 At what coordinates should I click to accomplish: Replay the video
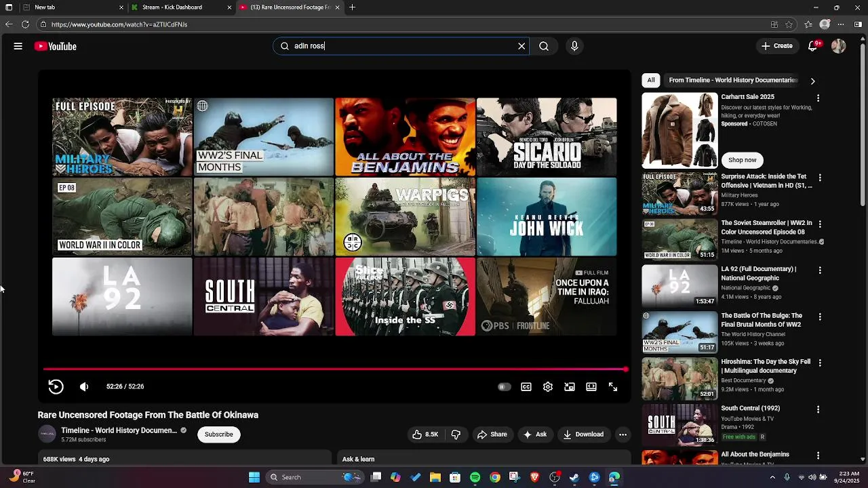coord(56,386)
